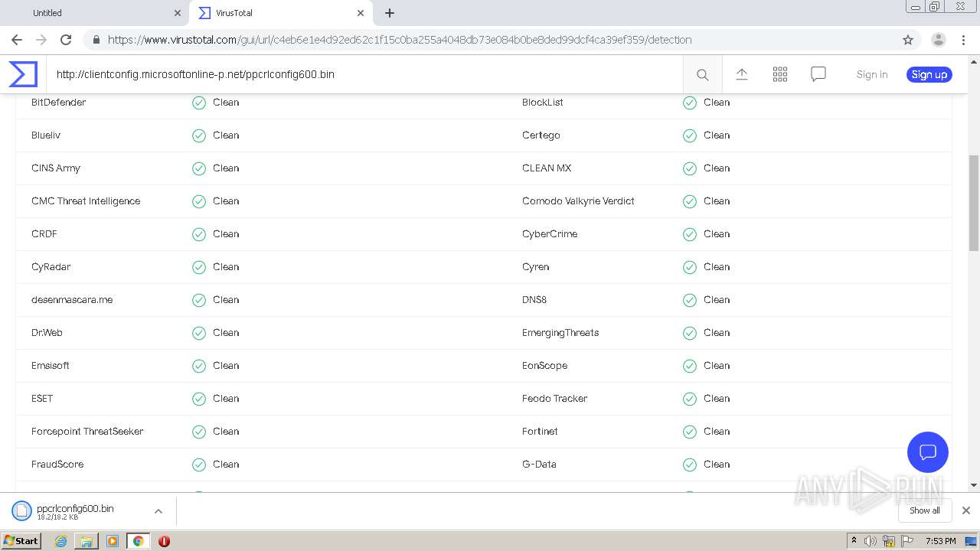
Task: Click Show all downloads button
Action: point(925,510)
